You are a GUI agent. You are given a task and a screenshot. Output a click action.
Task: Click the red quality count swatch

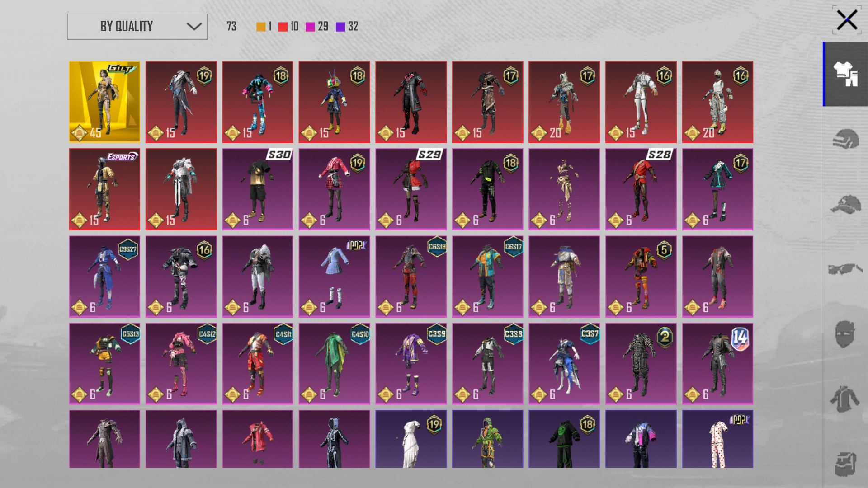tap(283, 27)
